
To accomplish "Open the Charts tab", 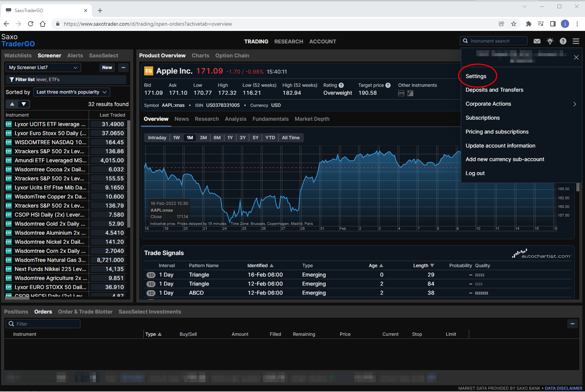I will [200, 55].
